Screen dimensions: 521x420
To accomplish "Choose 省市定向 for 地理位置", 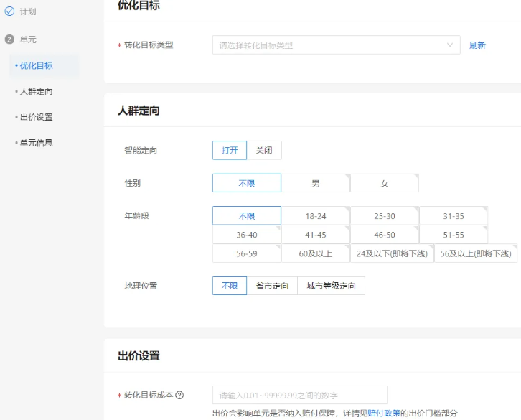I will pyautogui.click(x=272, y=286).
